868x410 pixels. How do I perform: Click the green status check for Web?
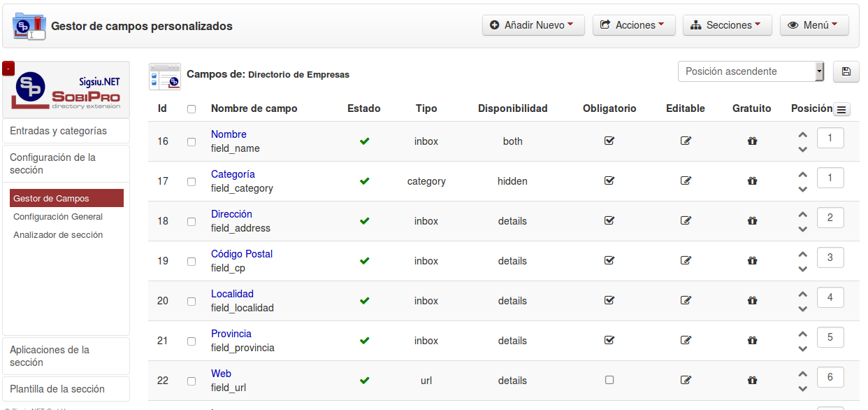coord(365,381)
